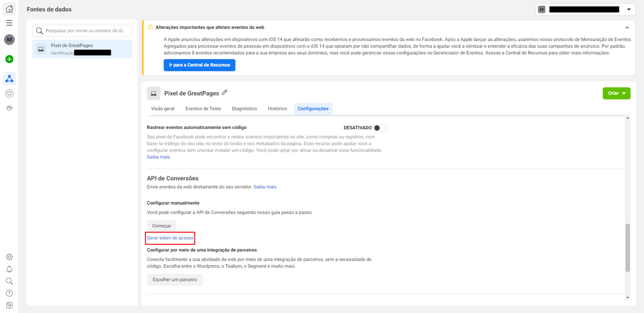Open the hamburger menu icon
The width and height of the screenshot is (644, 313).
coord(9,23)
